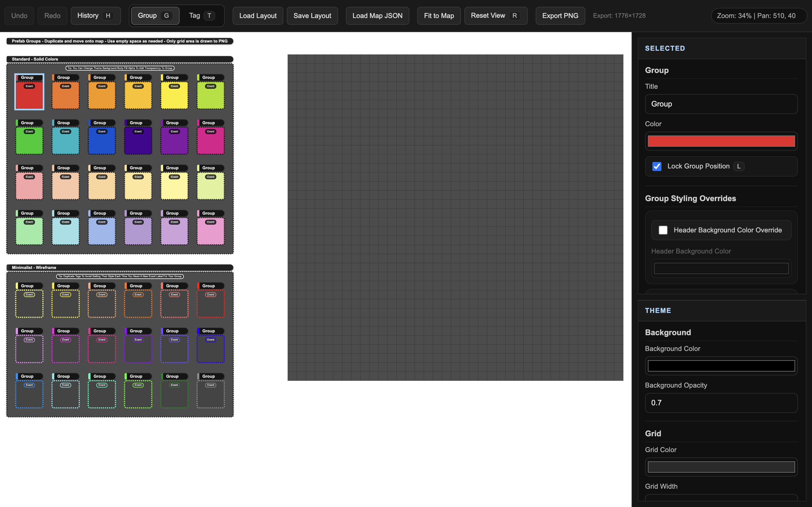Open the History panel
Viewport: 812px width, 507px height.
click(x=95, y=16)
